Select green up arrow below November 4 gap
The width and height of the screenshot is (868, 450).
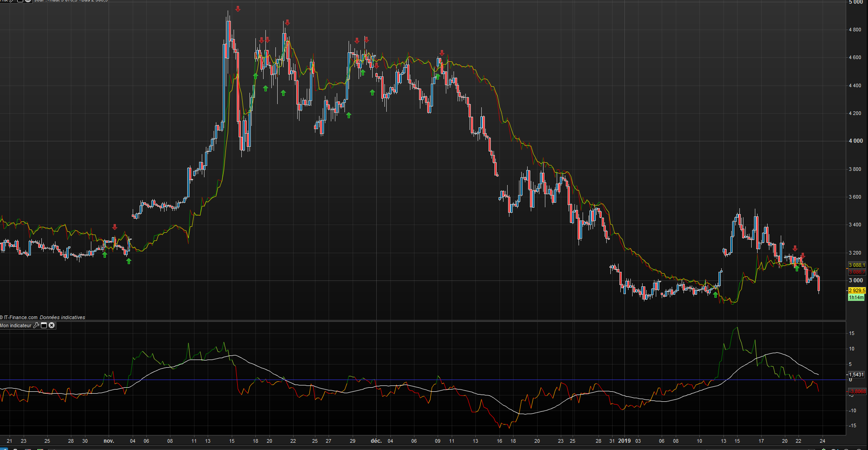coord(129,261)
